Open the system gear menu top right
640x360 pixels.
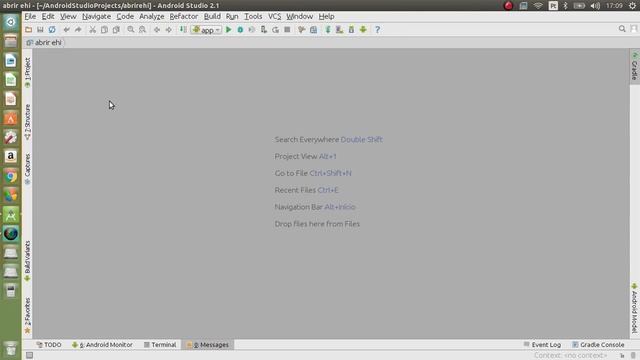[x=632, y=5]
